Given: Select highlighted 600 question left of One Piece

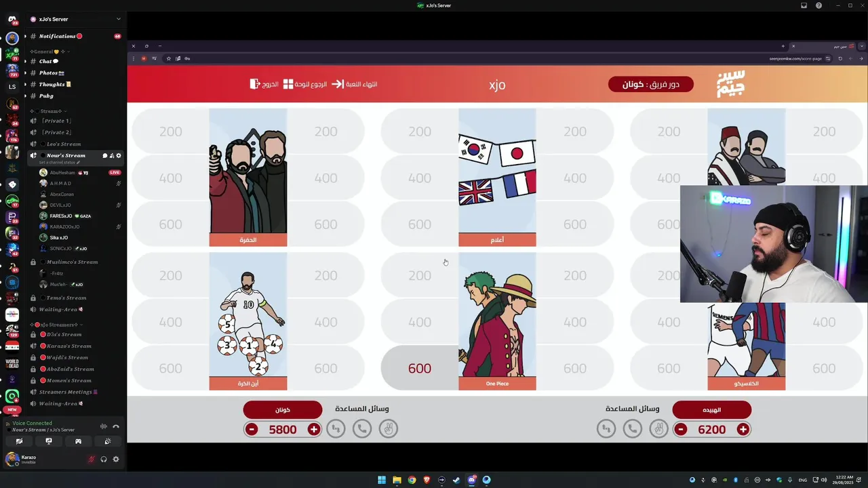Looking at the screenshot, I should 419,368.
